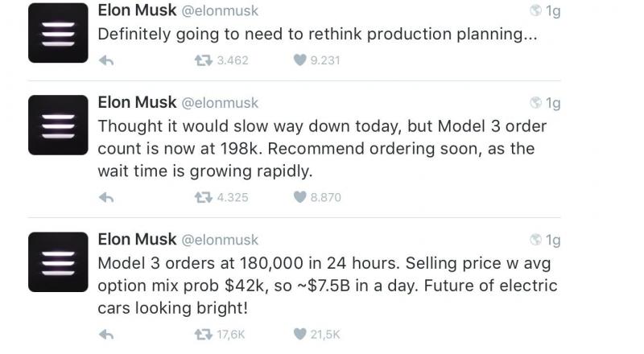
Task: Reply to the 198k order count tweet
Action: coord(105,197)
